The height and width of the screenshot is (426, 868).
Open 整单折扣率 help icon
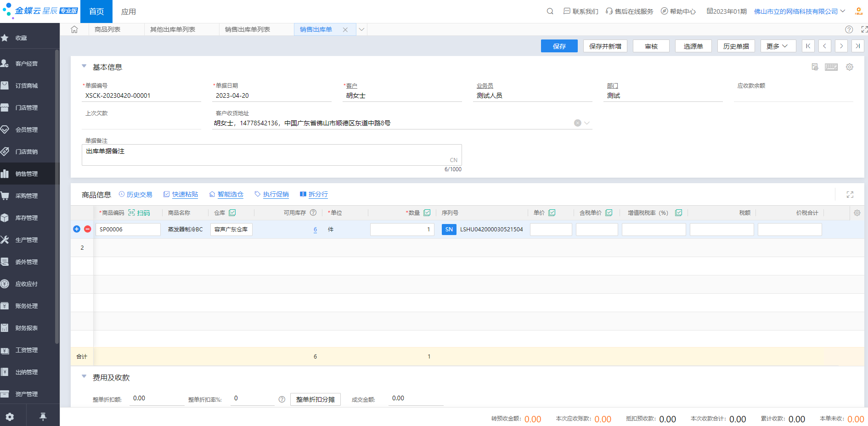tap(282, 399)
